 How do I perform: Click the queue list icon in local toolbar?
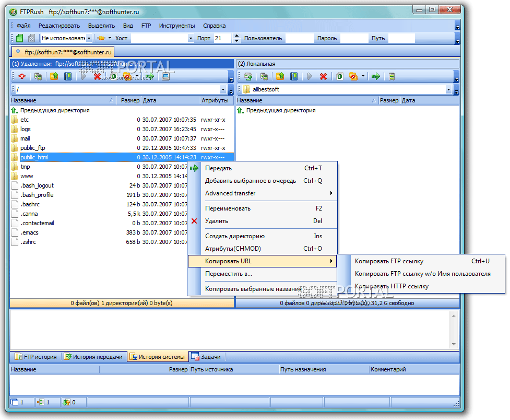coord(392,76)
